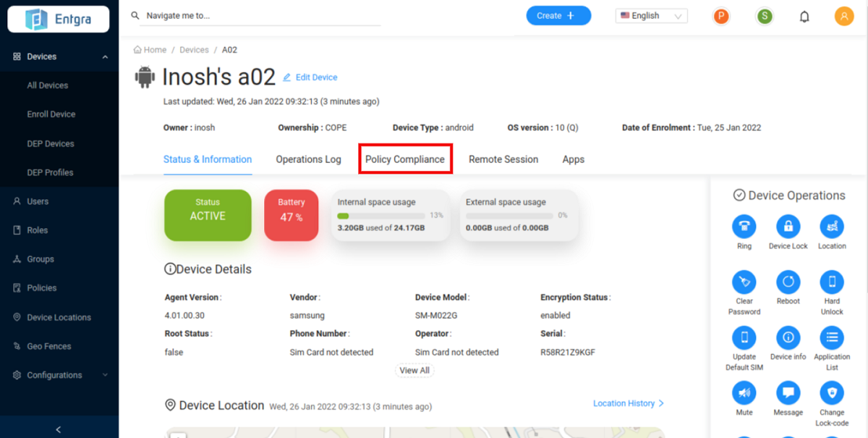Collapse the sidebar with bottom arrow
Viewport: 868px width, 438px height.
coord(59,429)
